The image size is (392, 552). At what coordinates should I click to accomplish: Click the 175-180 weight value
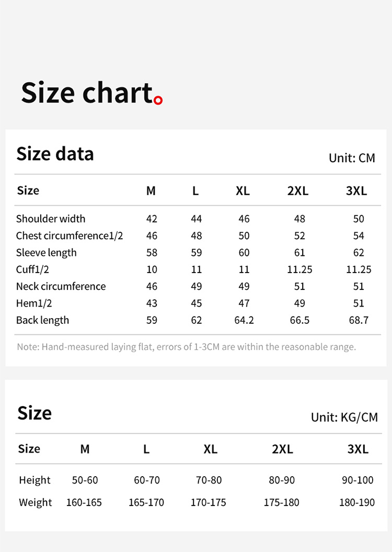pyautogui.click(x=282, y=502)
